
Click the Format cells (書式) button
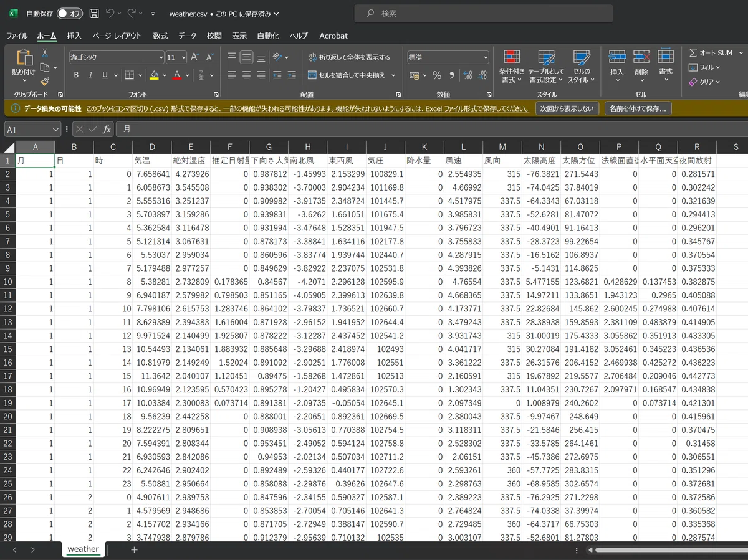666,65
